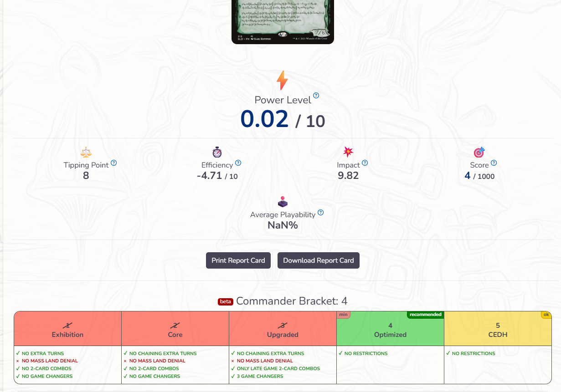The height and width of the screenshot is (392, 561).
Task: Click the lightning bolt Power Level icon
Action: pyautogui.click(x=283, y=81)
